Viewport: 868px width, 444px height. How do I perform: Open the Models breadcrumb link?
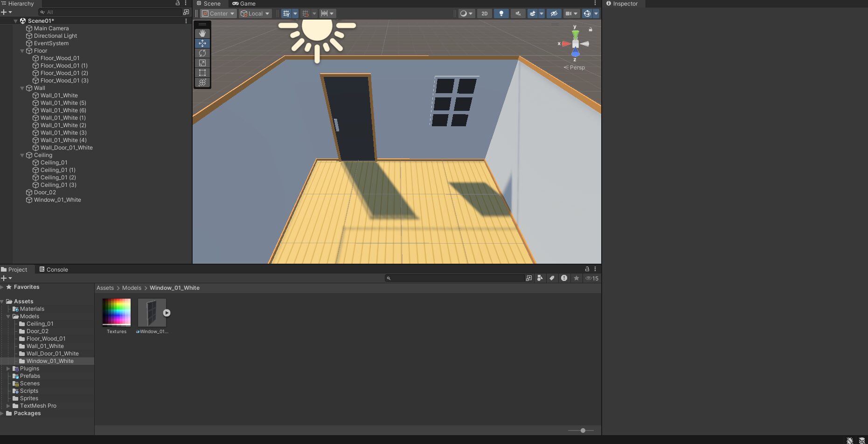(x=132, y=287)
